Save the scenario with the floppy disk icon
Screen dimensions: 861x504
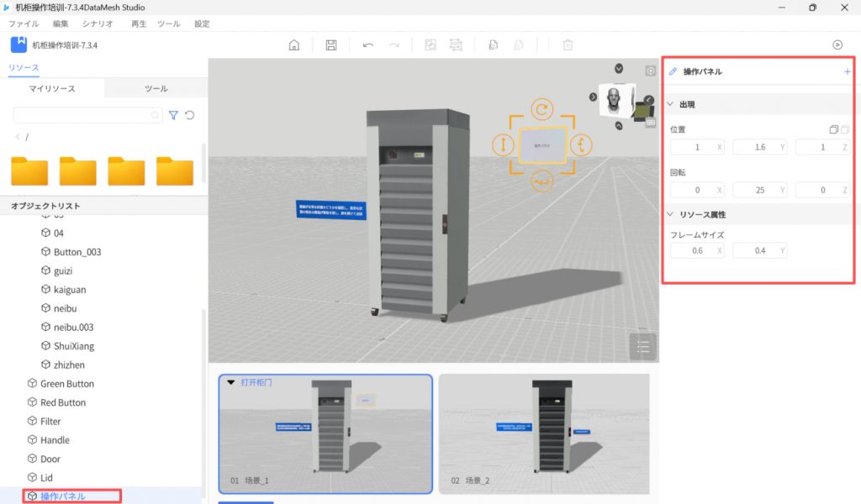[x=331, y=45]
